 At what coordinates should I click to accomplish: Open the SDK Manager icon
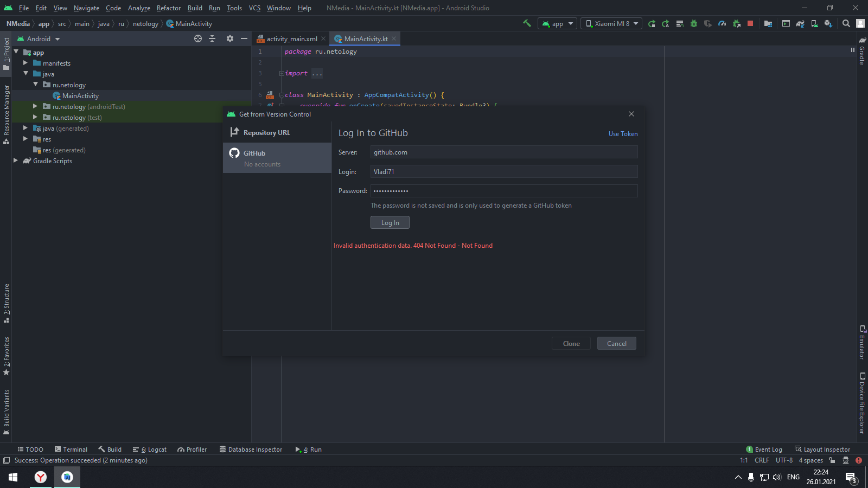click(x=828, y=23)
